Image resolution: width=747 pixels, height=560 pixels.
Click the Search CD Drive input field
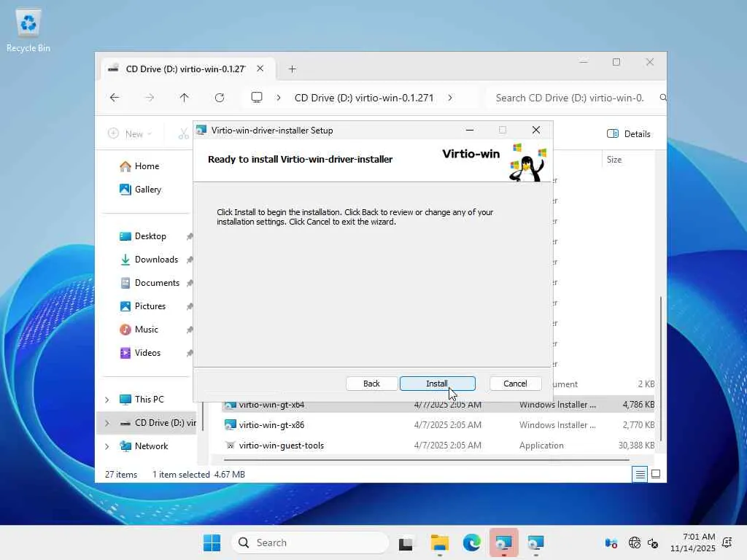pos(575,98)
